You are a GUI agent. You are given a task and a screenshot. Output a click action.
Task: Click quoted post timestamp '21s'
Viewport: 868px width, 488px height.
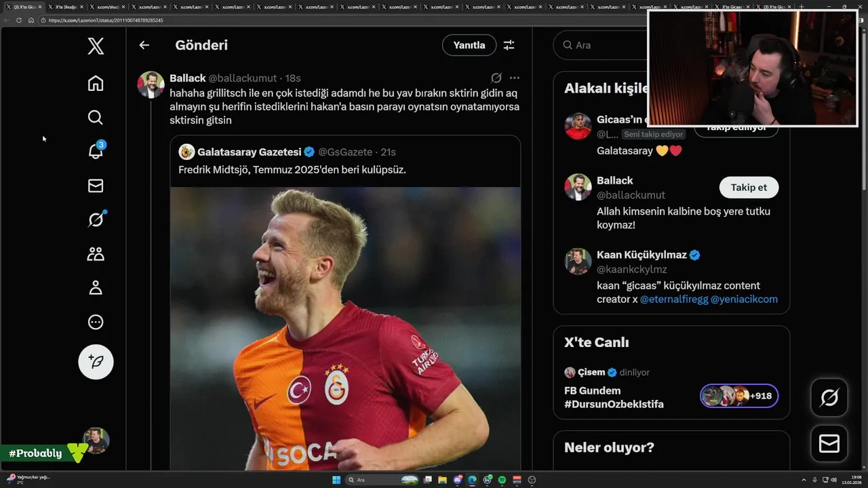388,152
